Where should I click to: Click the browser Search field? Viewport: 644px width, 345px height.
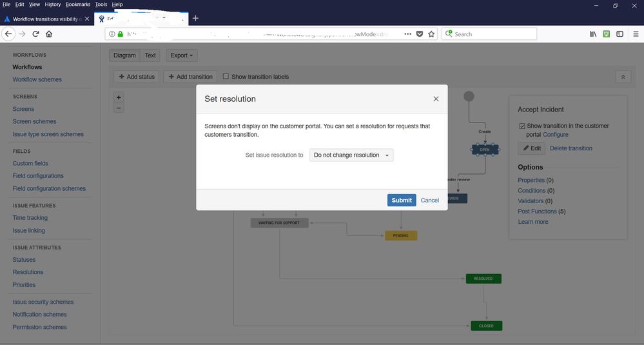pyautogui.click(x=489, y=34)
